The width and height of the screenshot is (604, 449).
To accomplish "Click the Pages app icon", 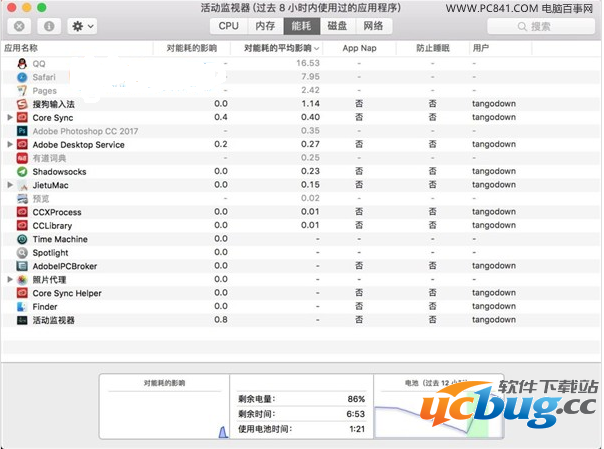I will (22, 90).
